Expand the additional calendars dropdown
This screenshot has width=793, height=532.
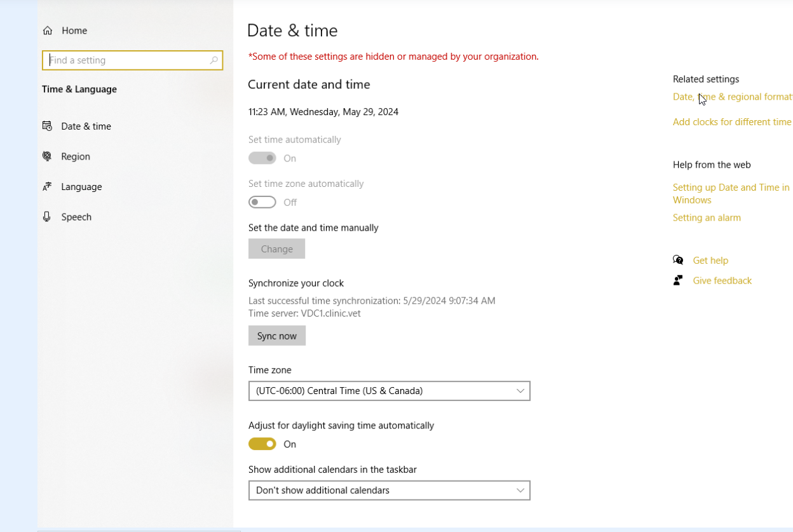tap(389, 490)
